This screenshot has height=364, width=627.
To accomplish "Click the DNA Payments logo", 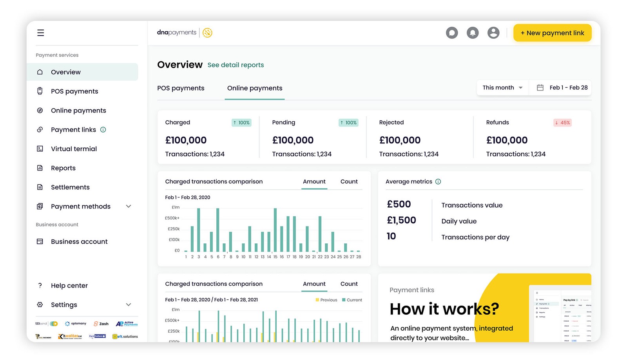I will pyautogui.click(x=185, y=33).
